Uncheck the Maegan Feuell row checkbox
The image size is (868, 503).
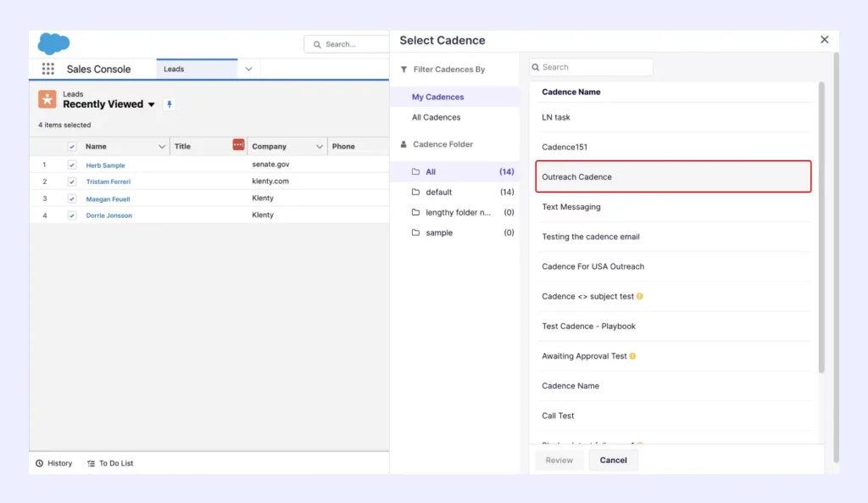pyautogui.click(x=71, y=198)
